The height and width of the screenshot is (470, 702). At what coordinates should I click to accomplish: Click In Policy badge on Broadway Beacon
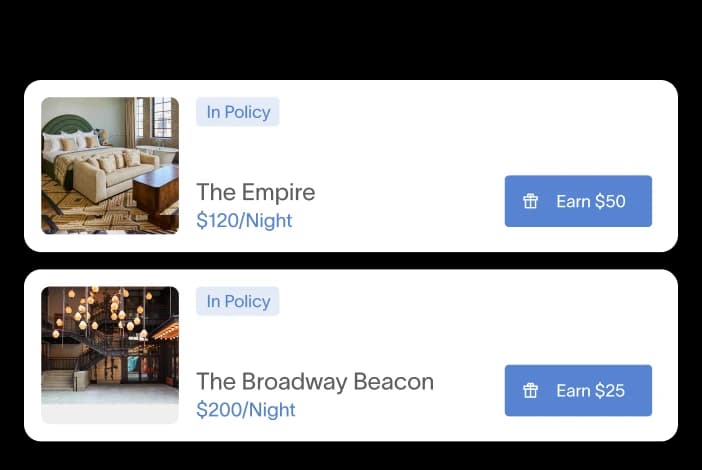click(x=238, y=301)
